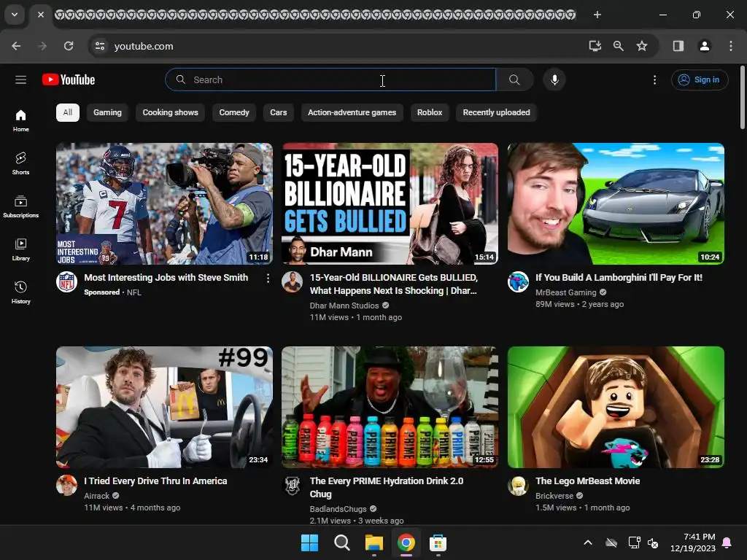Open the YouTube guide hamburger menu
The image size is (747, 560).
click(20, 79)
